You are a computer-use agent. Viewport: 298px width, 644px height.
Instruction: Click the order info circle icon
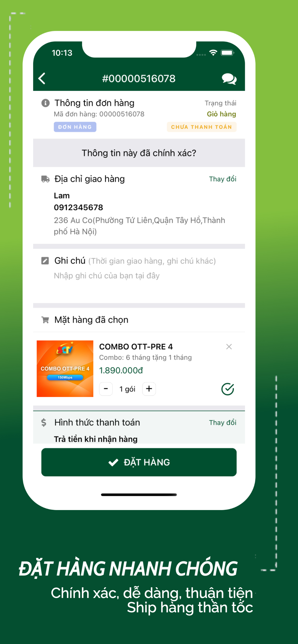point(45,103)
